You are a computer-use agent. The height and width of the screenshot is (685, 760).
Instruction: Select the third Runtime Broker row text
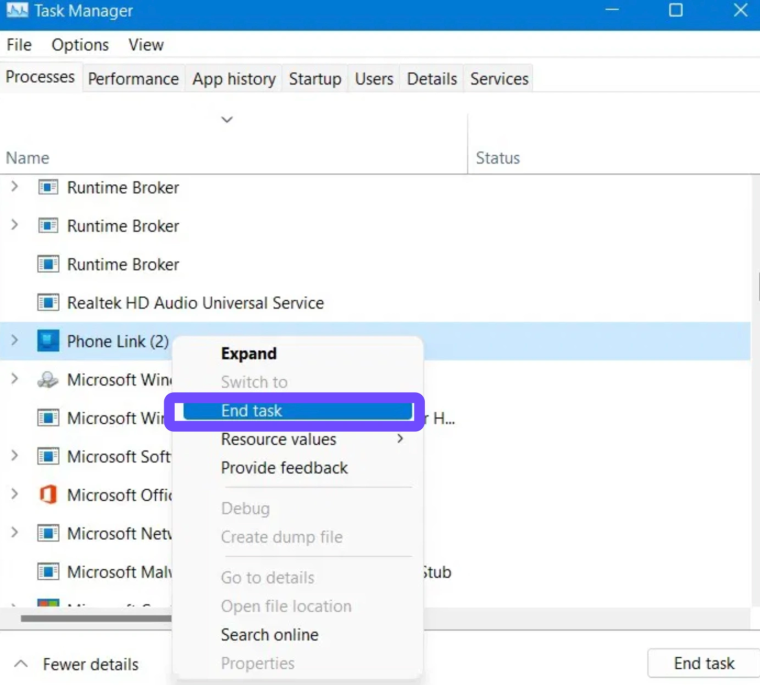123,264
